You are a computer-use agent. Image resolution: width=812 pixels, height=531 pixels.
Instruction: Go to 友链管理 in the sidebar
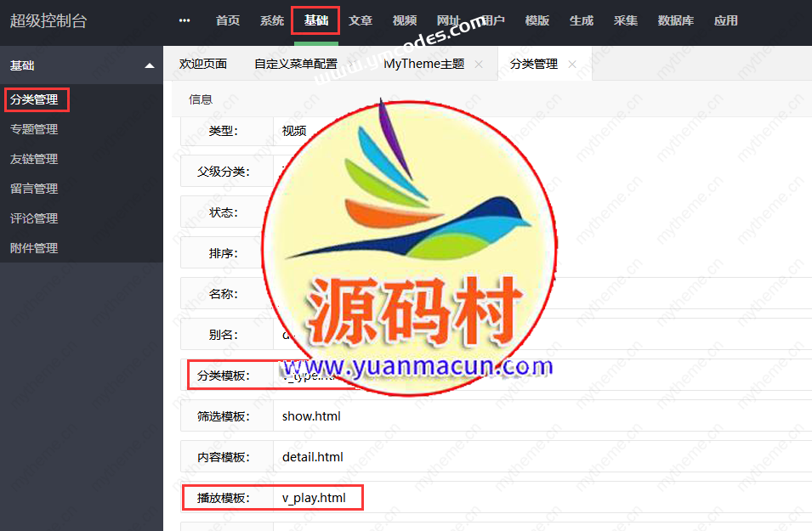[x=34, y=159]
